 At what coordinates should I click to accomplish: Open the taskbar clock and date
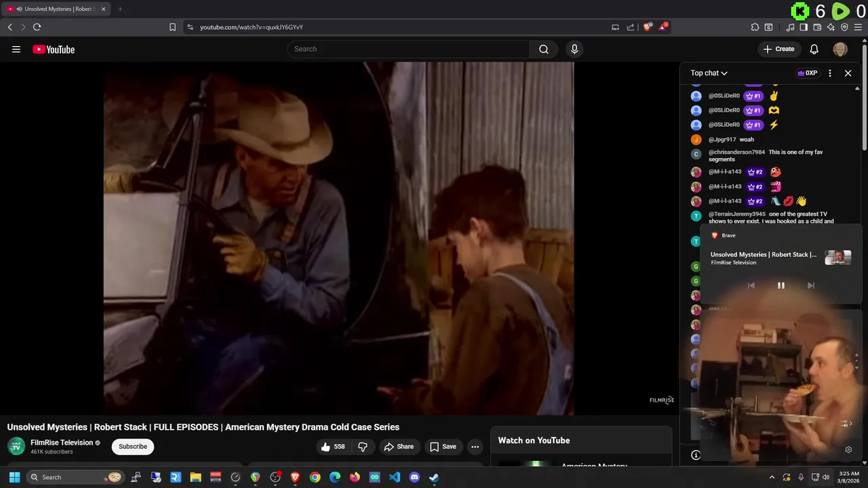click(x=849, y=477)
